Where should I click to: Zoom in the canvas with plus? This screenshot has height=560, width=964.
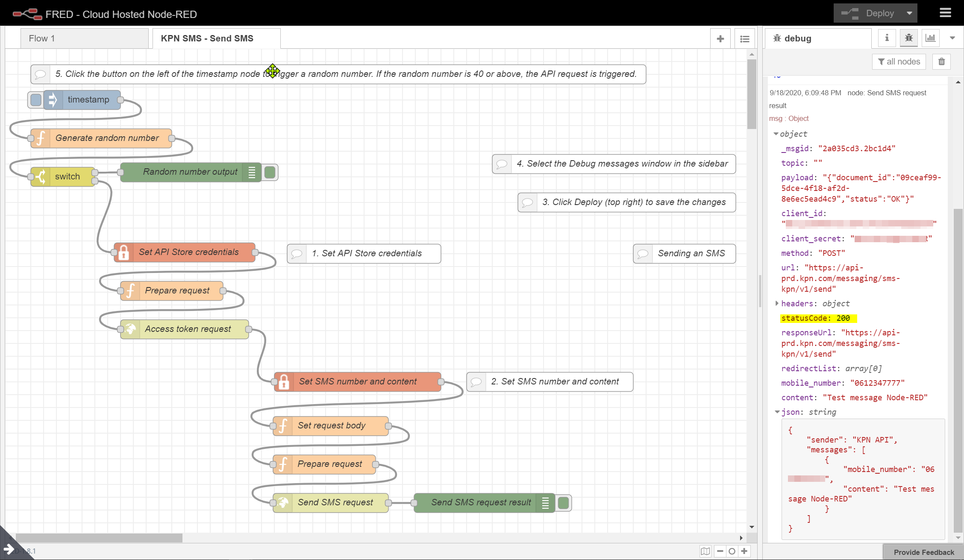coord(744,551)
